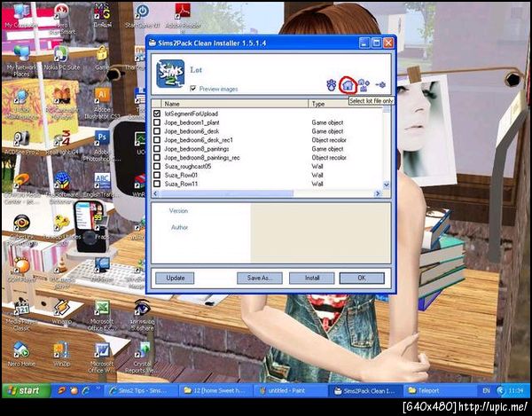Open Microsoft Office Excel desktop icon
The image size is (532, 416).
tap(102, 315)
